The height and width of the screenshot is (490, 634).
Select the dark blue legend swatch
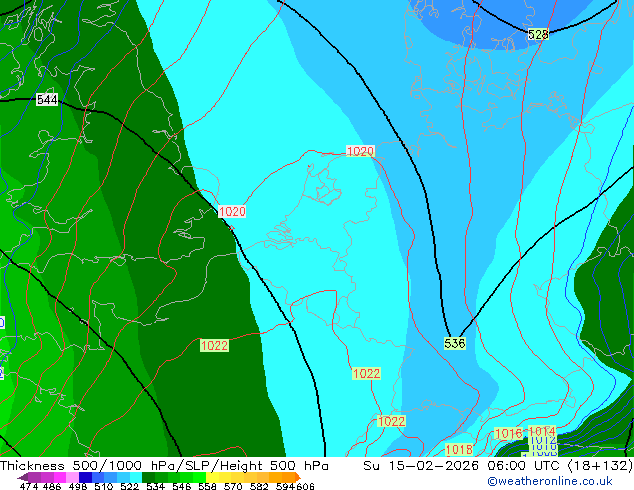coord(85,477)
